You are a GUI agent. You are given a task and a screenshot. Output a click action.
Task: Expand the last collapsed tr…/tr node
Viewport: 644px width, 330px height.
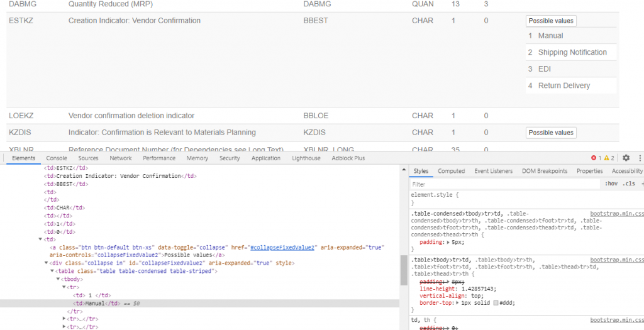(x=64, y=327)
